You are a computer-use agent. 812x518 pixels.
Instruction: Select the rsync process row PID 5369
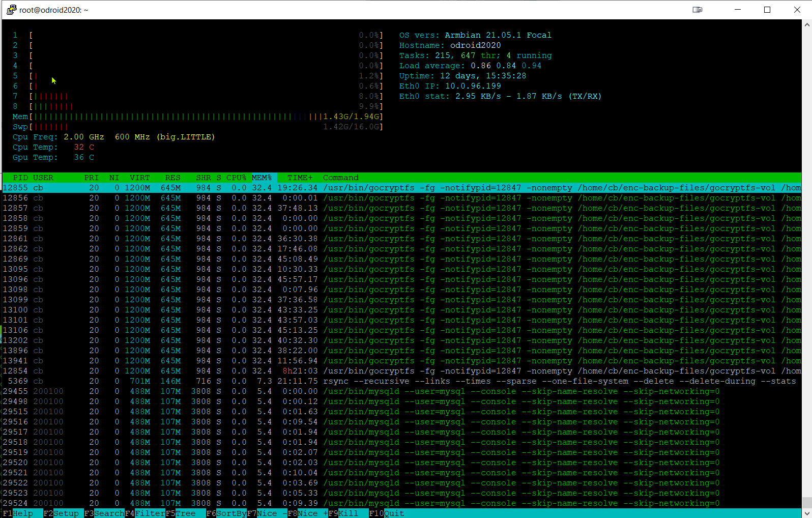[402, 381]
